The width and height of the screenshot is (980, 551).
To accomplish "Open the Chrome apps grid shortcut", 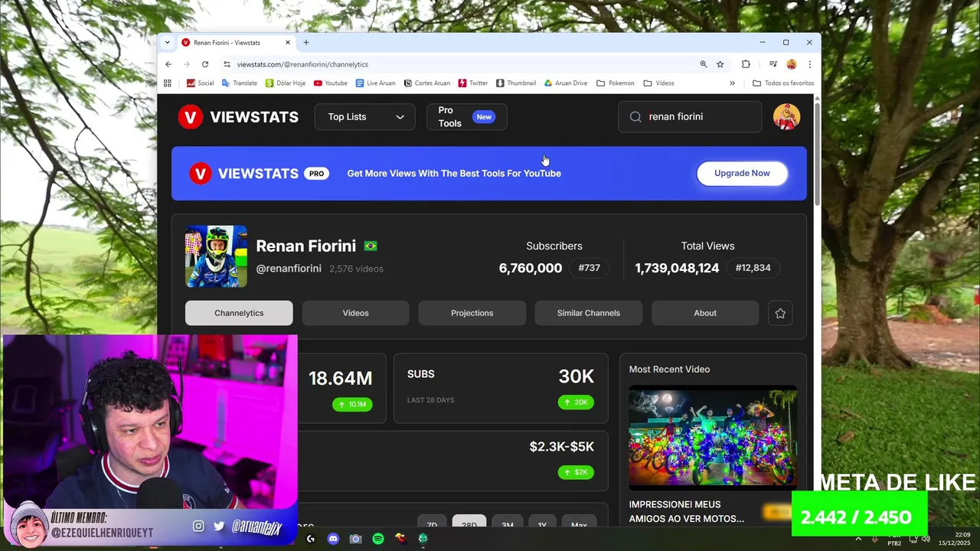I will click(x=168, y=83).
